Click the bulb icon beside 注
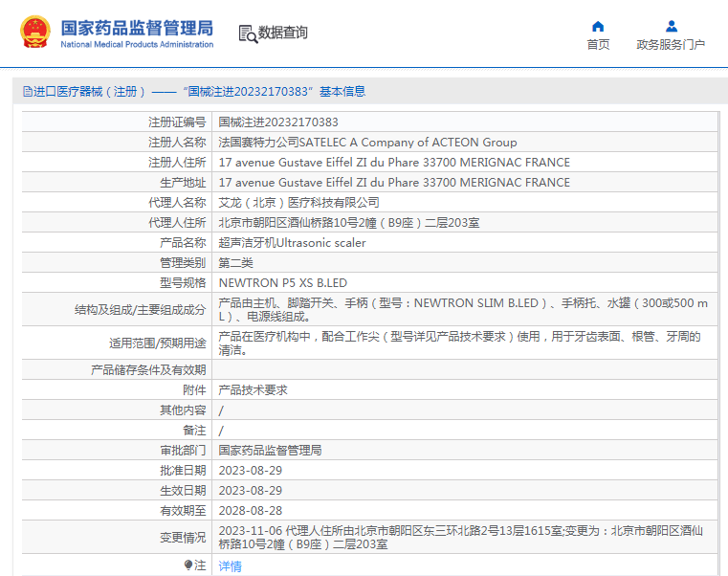This screenshot has width=728, height=576. pos(188,565)
